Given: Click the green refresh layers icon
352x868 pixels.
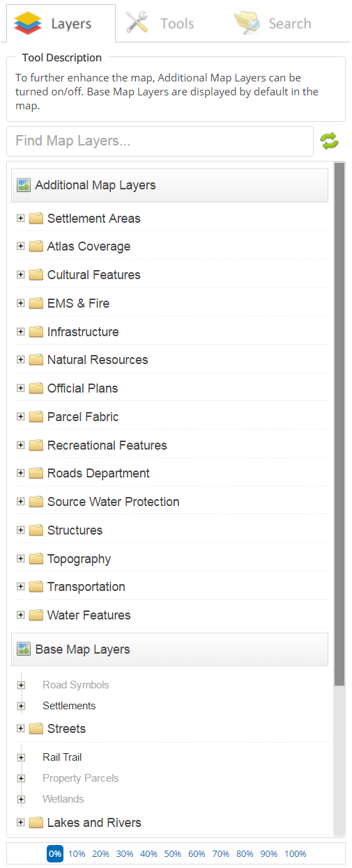Looking at the screenshot, I should coord(329,141).
